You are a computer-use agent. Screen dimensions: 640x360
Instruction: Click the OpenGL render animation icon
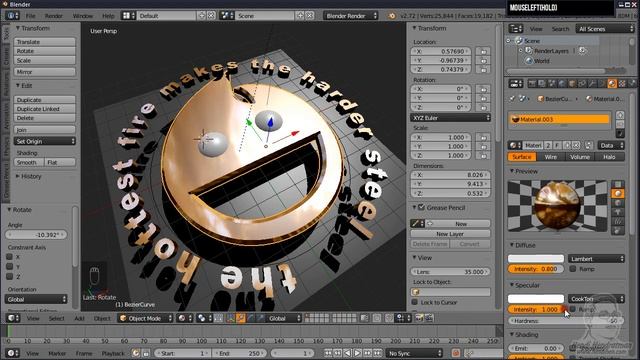429,318
